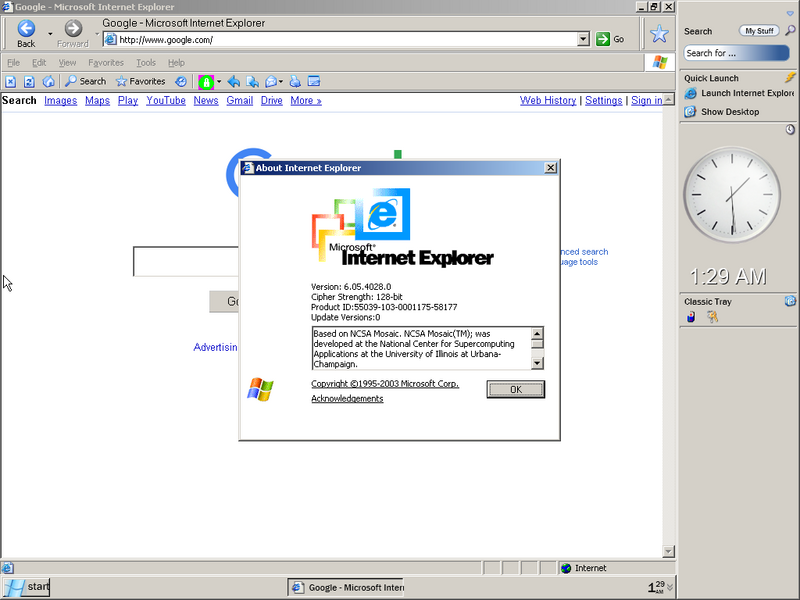Open the News link
Image resolution: width=800 pixels, height=600 pixels.
(206, 101)
